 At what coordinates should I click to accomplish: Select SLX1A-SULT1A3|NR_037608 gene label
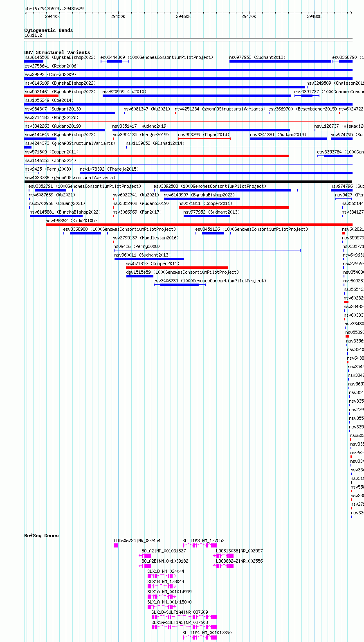point(180,622)
